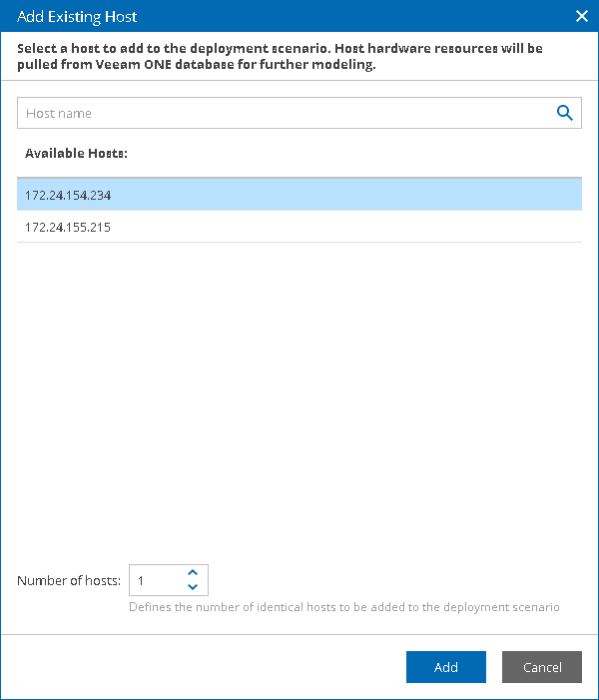This screenshot has width=599, height=700.
Task: Decrease the number of hosts
Action: [193, 587]
